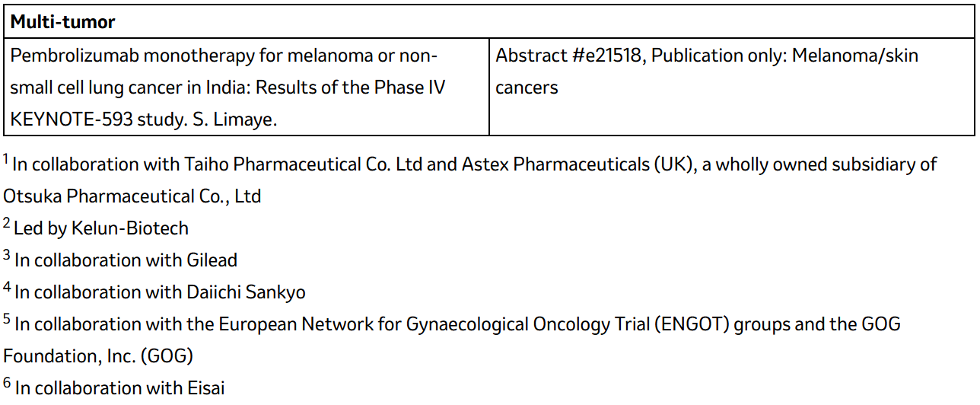Select the Eisai collaboration footnote

pyautogui.click(x=114, y=388)
